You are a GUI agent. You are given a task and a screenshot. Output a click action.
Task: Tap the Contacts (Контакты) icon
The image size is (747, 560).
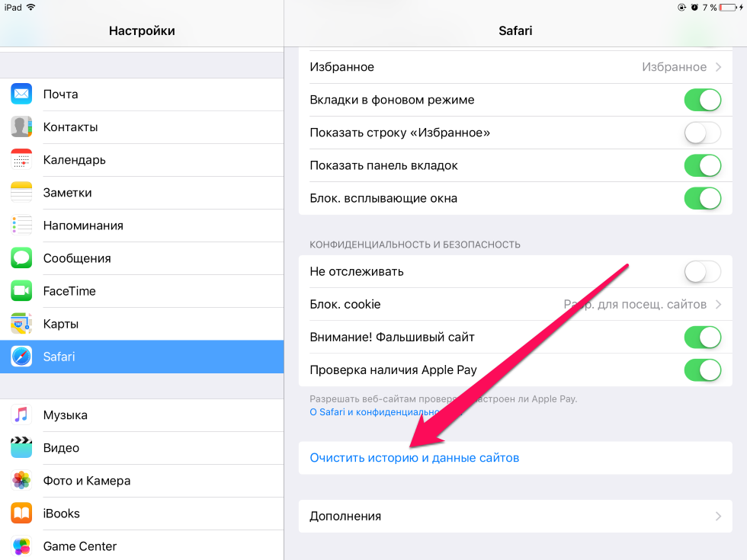21,127
